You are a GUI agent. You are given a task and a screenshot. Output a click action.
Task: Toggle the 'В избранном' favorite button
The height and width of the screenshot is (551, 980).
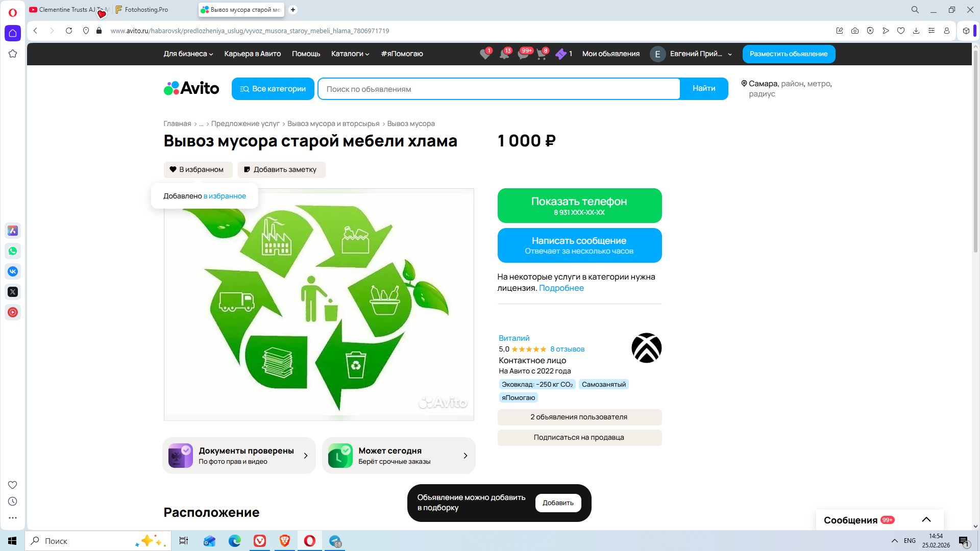(x=198, y=169)
